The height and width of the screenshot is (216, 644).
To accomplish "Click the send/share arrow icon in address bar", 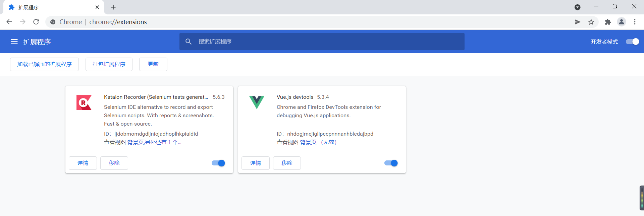I will pos(578,22).
